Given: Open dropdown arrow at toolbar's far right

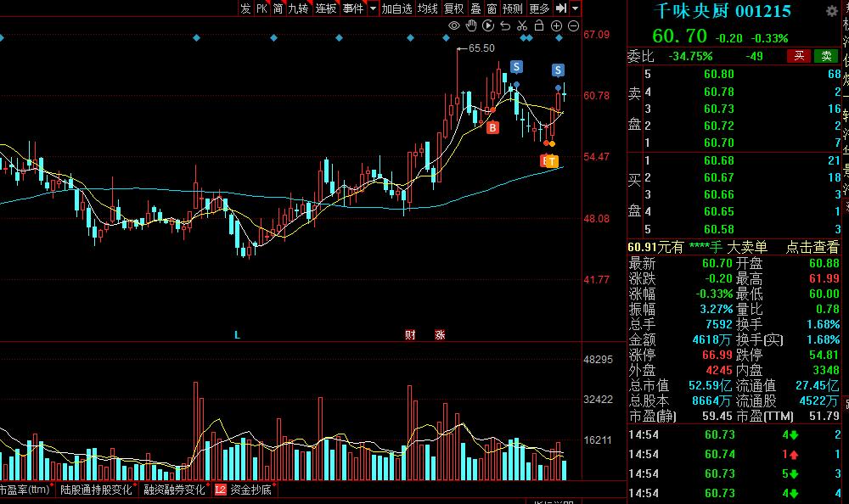Looking at the screenshot, I should coord(575,8).
